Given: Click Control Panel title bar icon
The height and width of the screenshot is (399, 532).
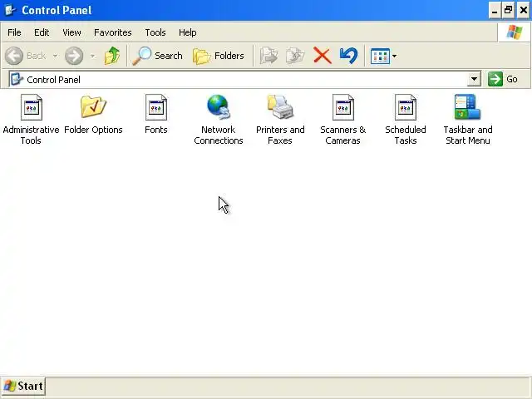Looking at the screenshot, I should 10,10.
